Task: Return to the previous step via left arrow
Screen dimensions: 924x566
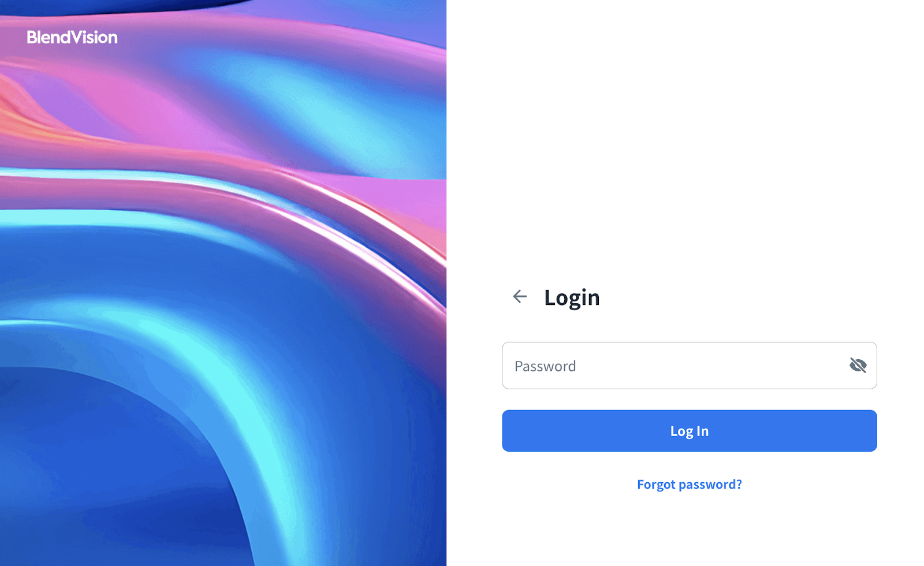Action: (520, 296)
